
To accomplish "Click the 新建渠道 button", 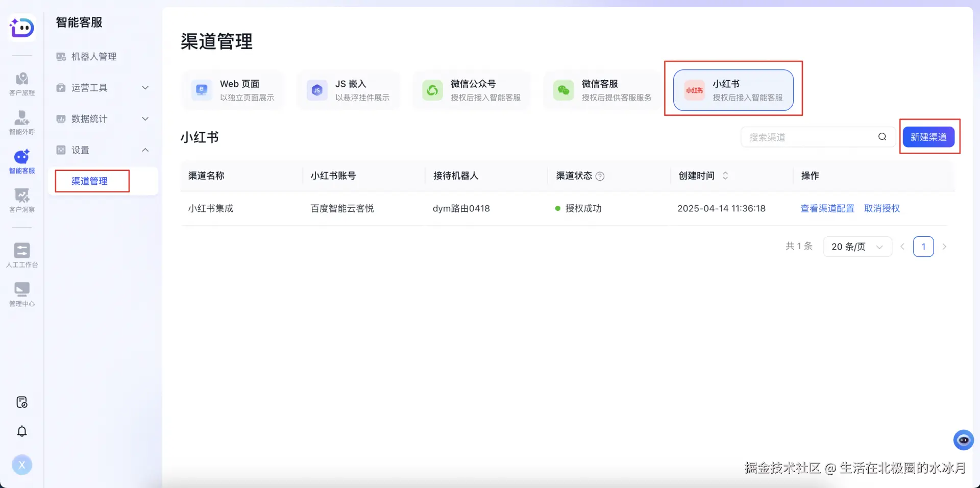I will pos(928,137).
